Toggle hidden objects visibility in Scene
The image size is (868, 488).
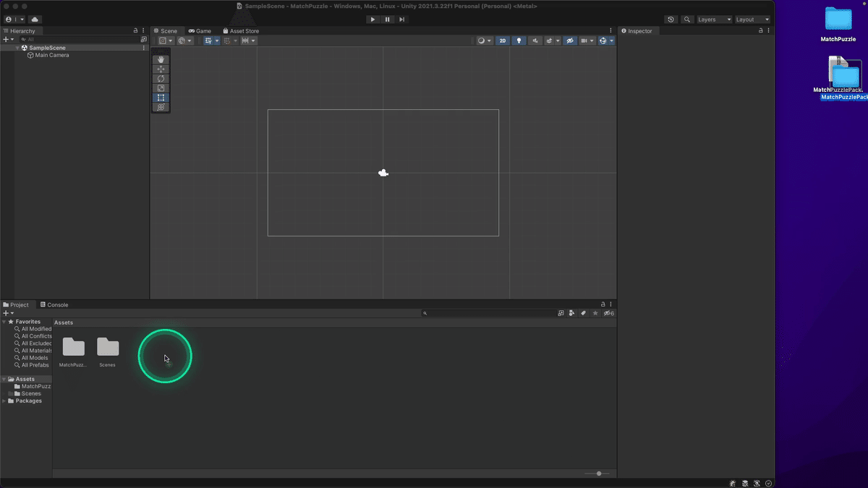[570, 40]
